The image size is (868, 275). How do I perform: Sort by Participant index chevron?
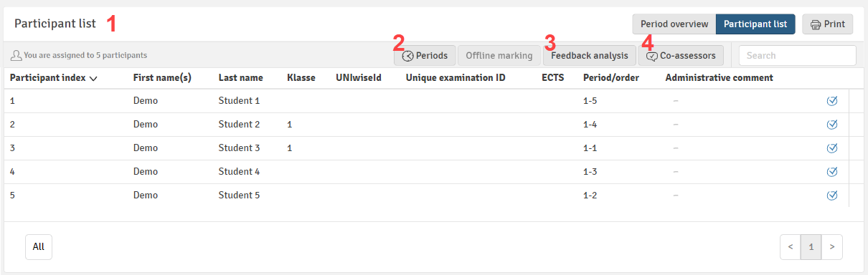click(x=93, y=78)
